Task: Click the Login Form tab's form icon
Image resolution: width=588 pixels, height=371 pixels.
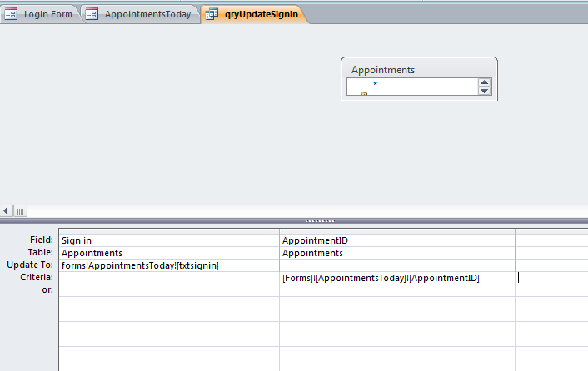Action: click(x=11, y=14)
